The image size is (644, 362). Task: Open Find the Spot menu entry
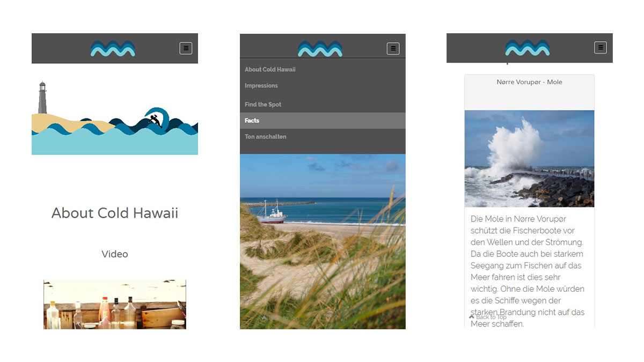[x=263, y=105]
